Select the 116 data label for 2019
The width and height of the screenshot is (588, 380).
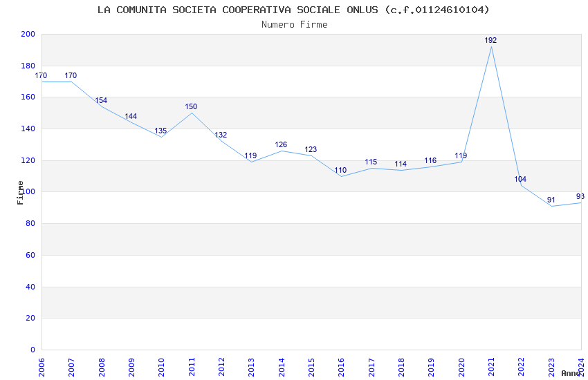430,160
